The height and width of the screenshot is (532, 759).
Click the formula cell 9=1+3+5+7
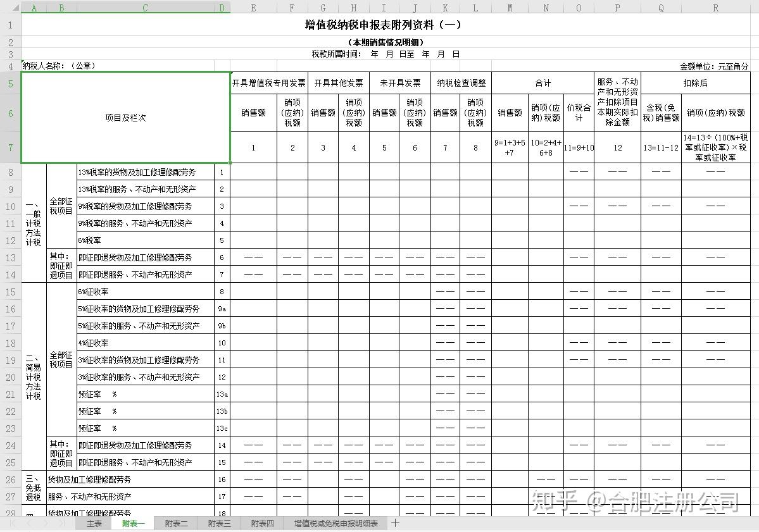click(510, 147)
